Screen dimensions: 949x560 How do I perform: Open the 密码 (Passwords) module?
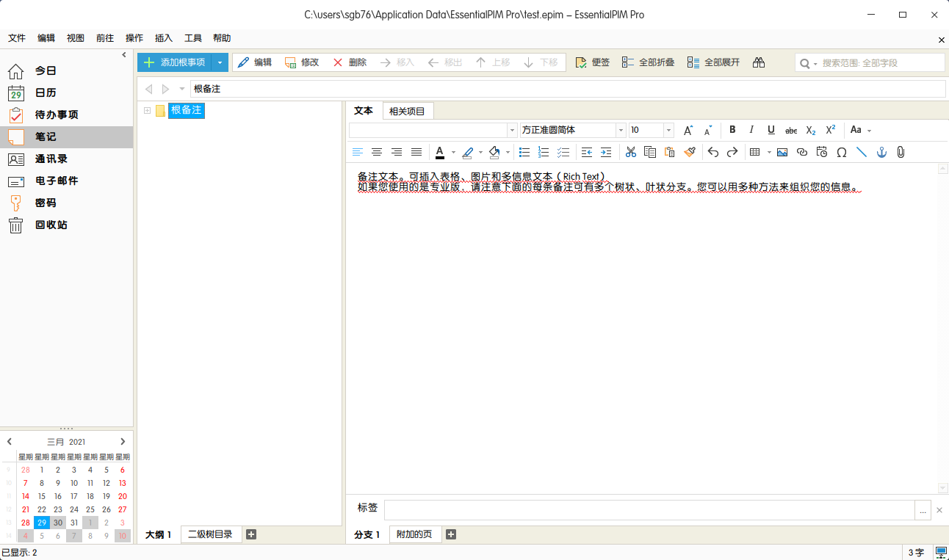tap(46, 203)
